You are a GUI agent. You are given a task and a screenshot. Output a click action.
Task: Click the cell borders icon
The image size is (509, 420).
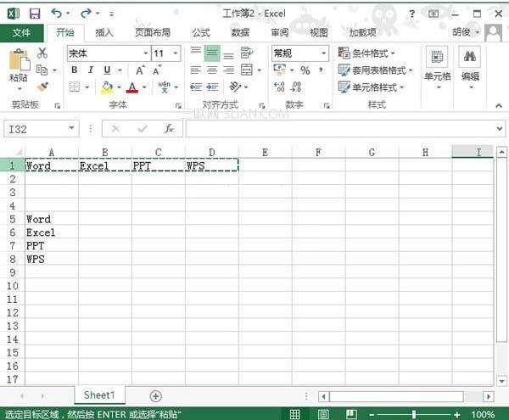[x=75, y=87]
